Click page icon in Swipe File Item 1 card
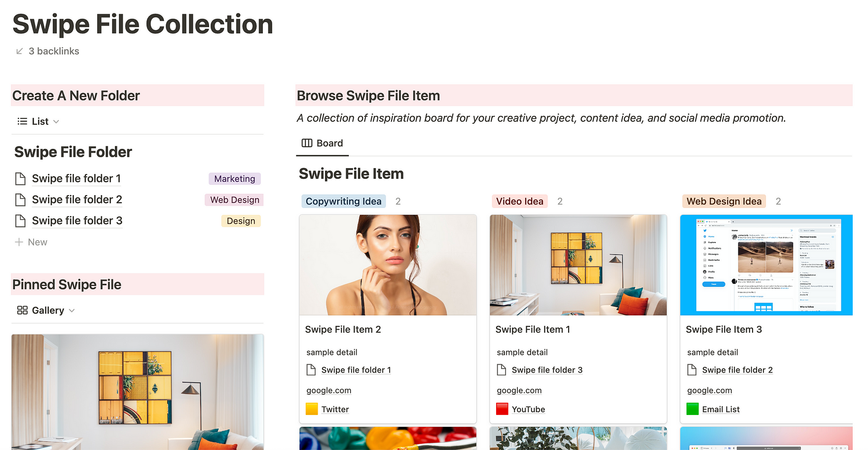Viewport: 868px width, 450px height. [502, 370]
